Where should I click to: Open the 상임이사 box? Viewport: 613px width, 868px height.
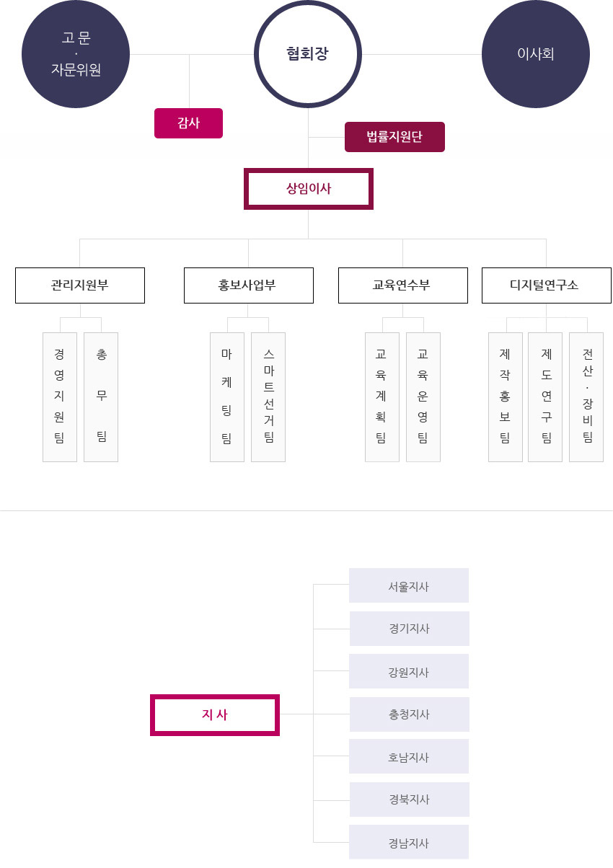coord(309,189)
